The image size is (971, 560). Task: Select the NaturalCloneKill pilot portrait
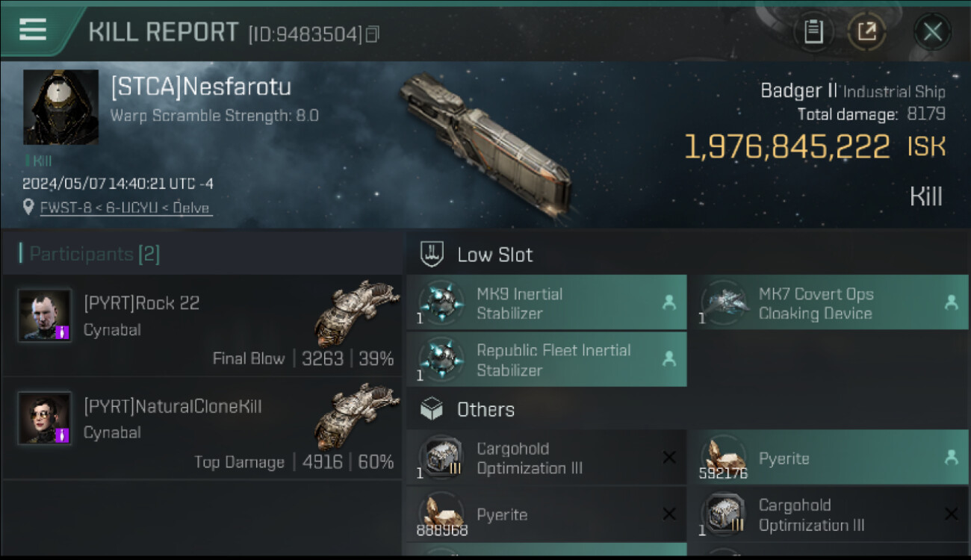(x=45, y=418)
